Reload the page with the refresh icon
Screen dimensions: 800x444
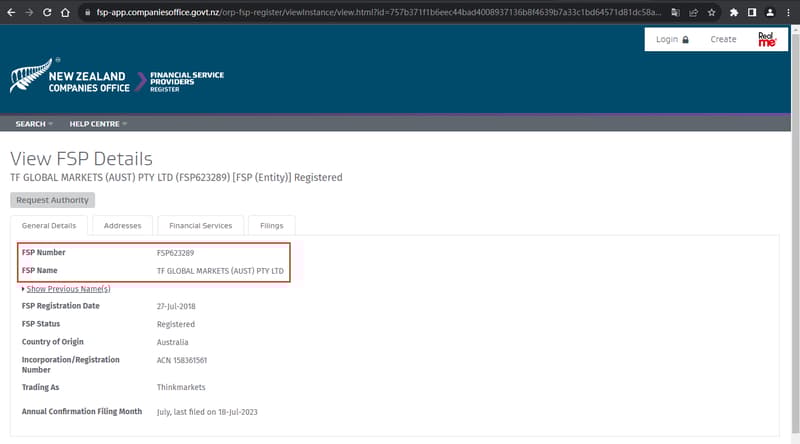click(x=47, y=13)
